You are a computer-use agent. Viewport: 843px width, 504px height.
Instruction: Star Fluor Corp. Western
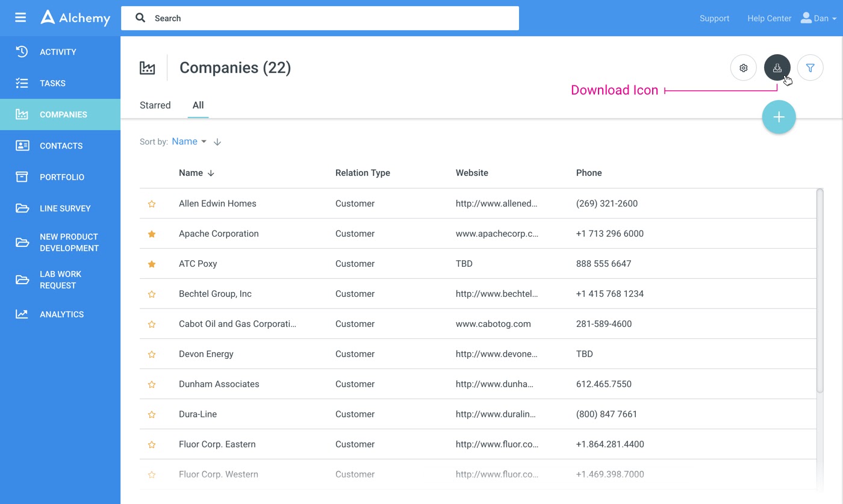coord(152,475)
